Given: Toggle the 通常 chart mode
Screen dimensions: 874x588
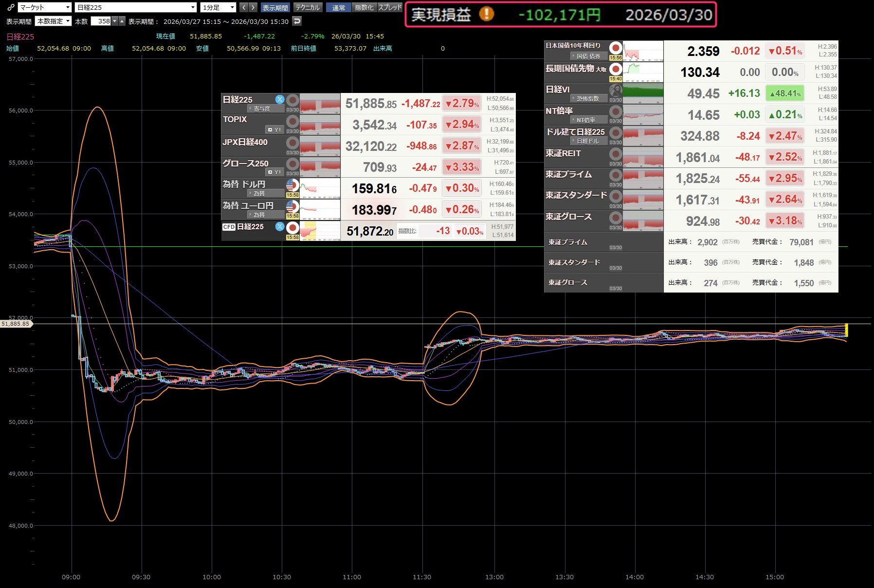Looking at the screenshot, I should [338, 7].
